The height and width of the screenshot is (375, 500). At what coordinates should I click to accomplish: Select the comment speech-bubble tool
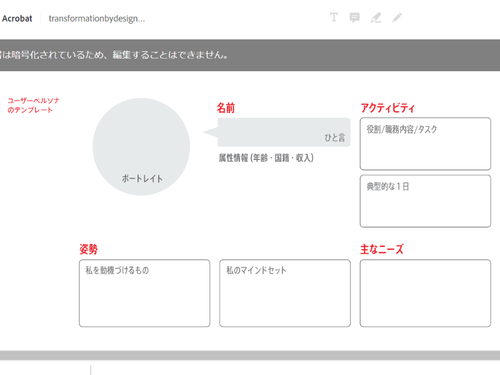[355, 17]
